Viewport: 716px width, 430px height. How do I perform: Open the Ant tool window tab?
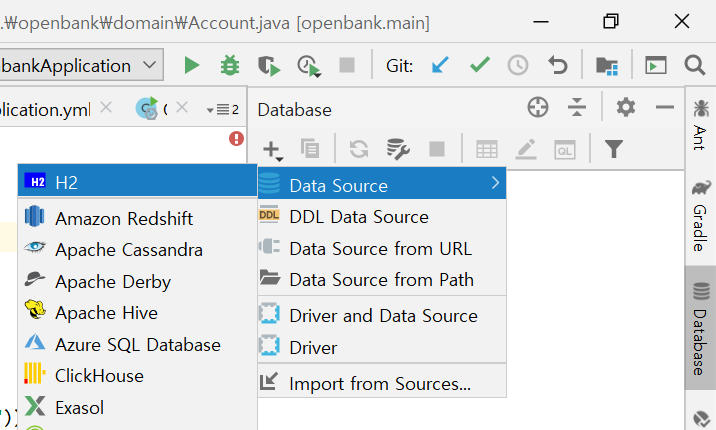(700, 126)
